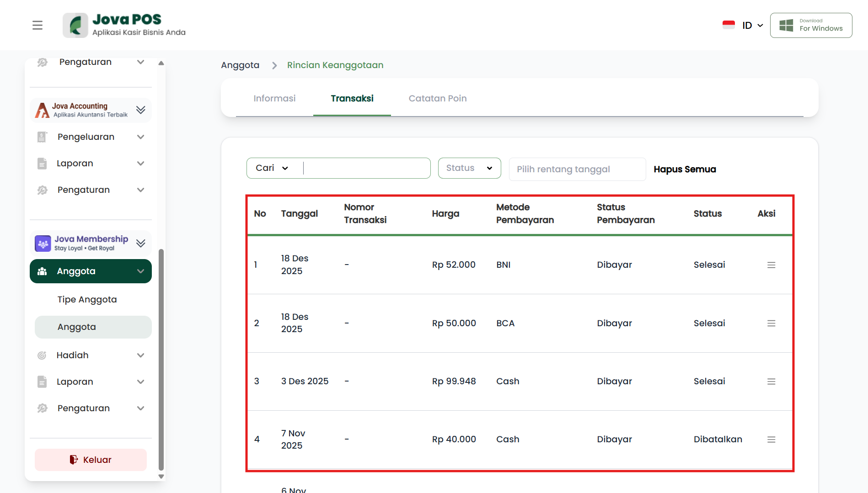Open the hamburger menu in the header
The width and height of the screenshot is (868, 493).
pos(38,25)
